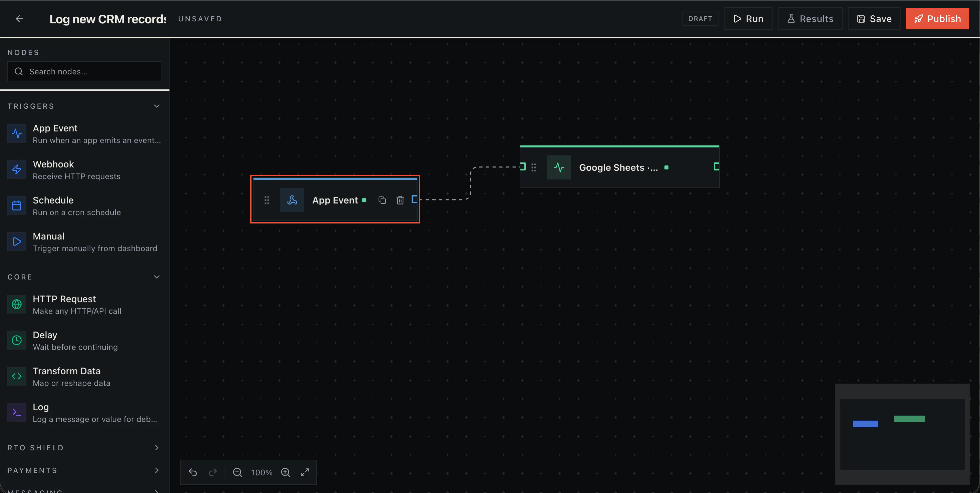Click the drag handle on App Event node
Viewport: 980px width, 493px height.
pyautogui.click(x=267, y=200)
